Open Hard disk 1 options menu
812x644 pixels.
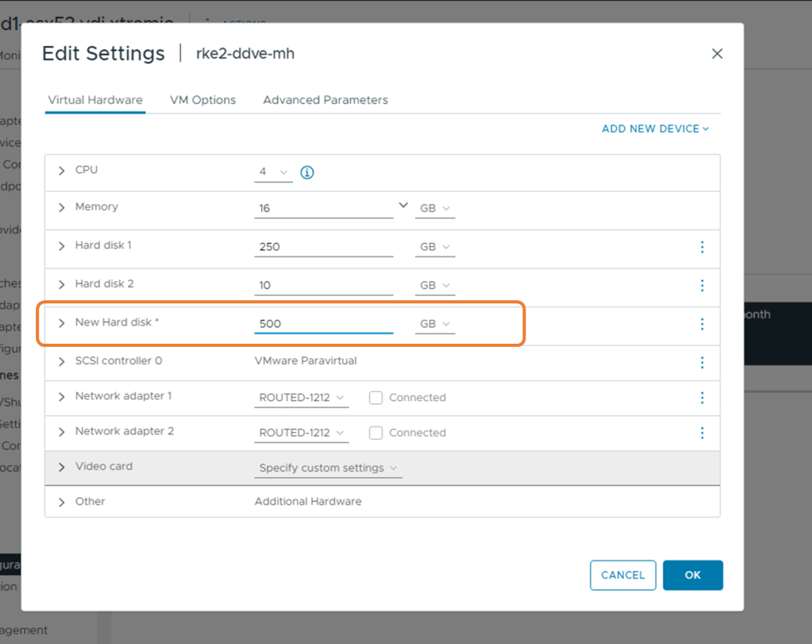(x=702, y=247)
